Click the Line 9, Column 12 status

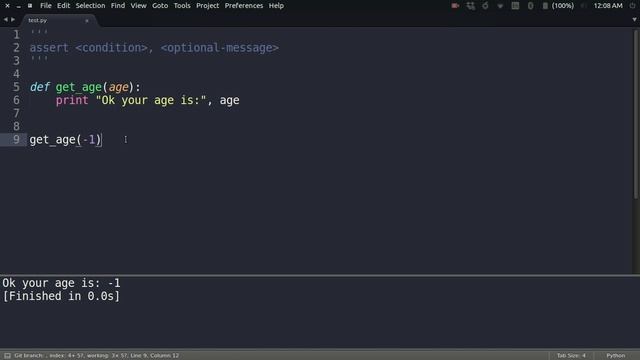pyautogui.click(x=155, y=356)
